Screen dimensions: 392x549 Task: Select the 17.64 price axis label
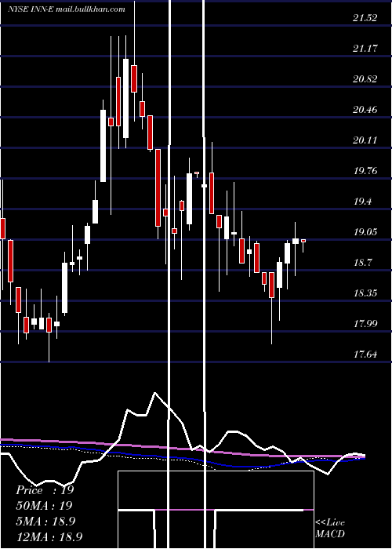click(x=365, y=354)
